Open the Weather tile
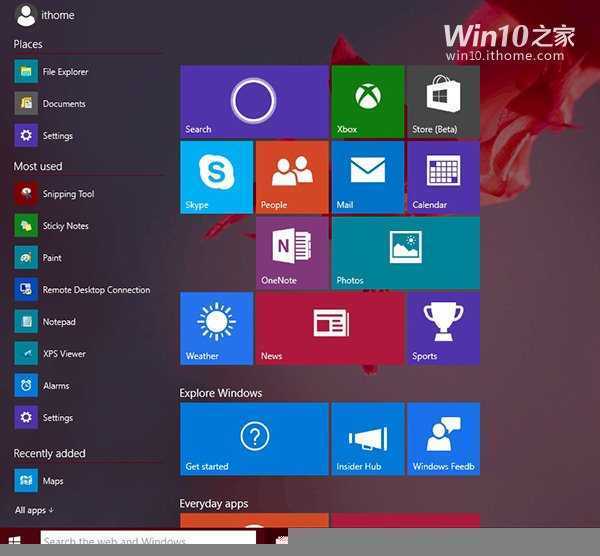The width and height of the screenshot is (600, 556). point(217,328)
